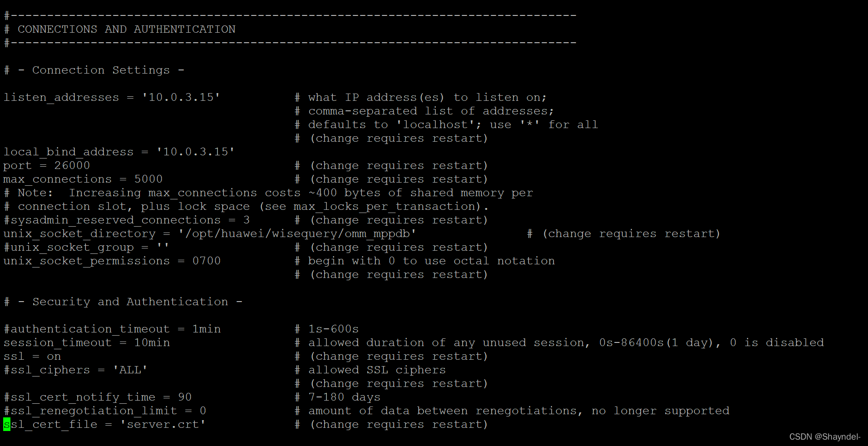Screen dimensions: 868x446
Task: Place cursor on local_bind_address line
Action: tap(68, 152)
